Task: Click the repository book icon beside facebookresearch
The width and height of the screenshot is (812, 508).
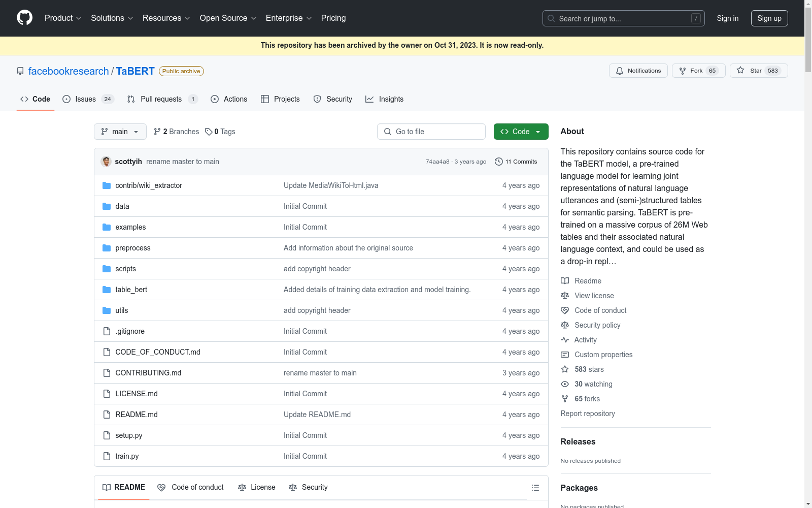Action: pos(20,71)
